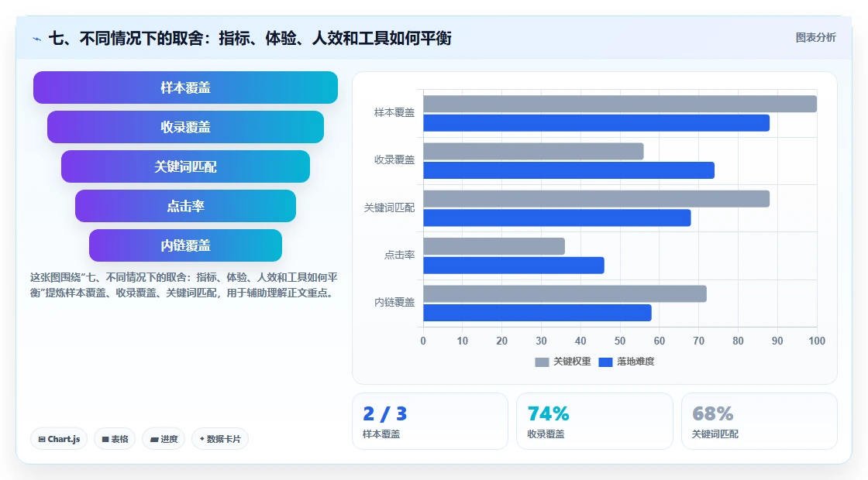
Task: Select the 样本覆盖 funnel bar
Action: coord(185,87)
